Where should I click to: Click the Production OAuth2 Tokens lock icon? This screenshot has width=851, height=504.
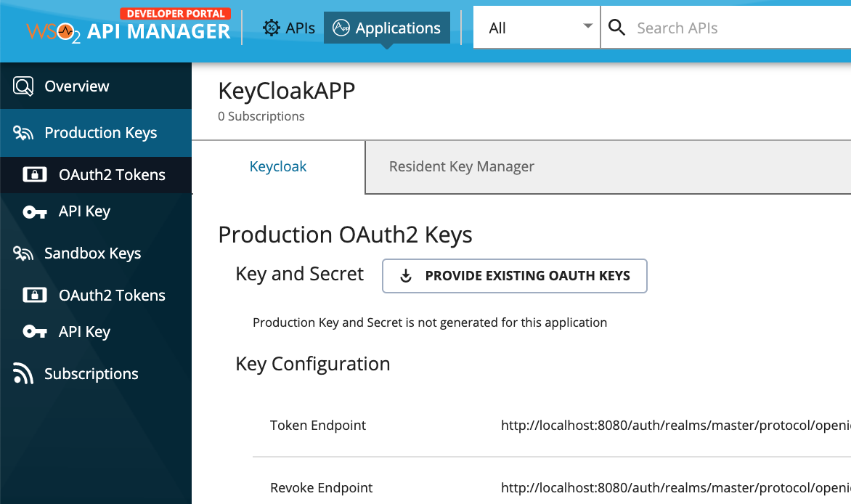pos(35,174)
